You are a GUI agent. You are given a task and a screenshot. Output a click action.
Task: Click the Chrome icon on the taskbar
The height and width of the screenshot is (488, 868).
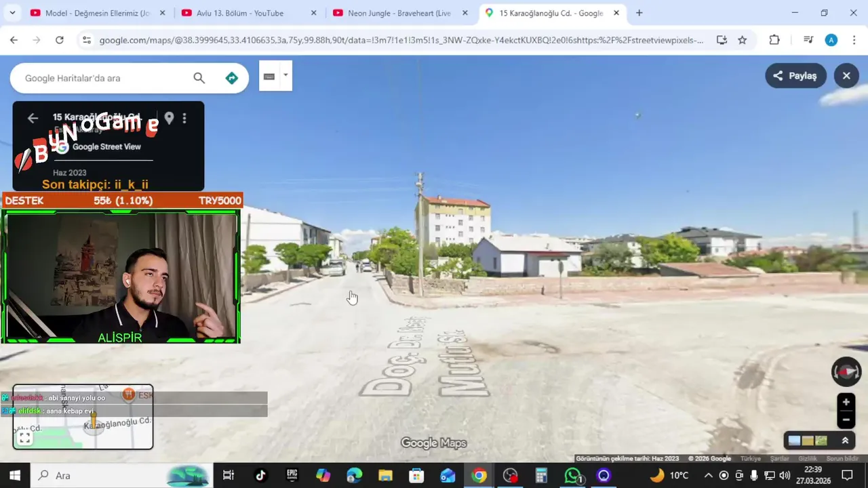point(479,475)
